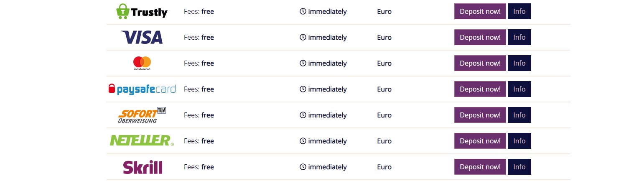Click Deposit now! for Skrill

tap(480, 167)
